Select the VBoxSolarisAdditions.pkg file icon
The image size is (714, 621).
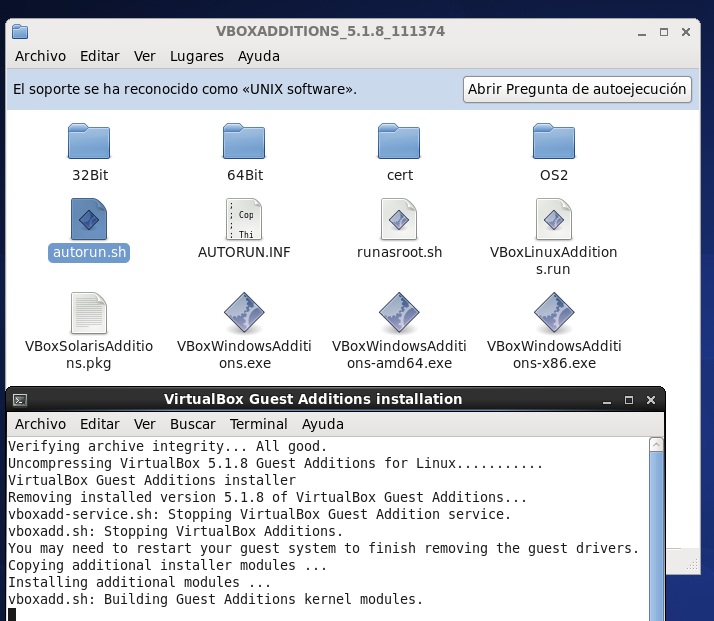(x=89, y=313)
